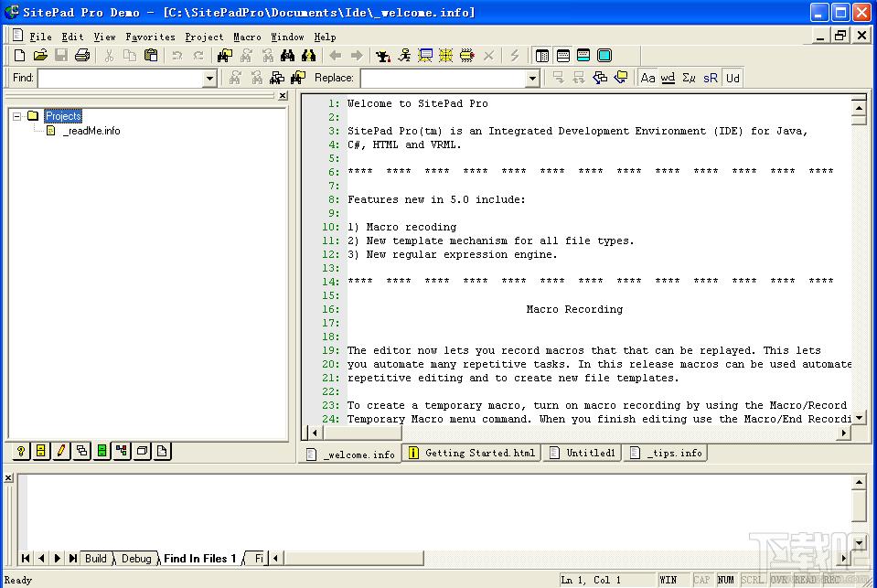Click the grayed X stop icon
877x588 pixels.
(x=488, y=56)
